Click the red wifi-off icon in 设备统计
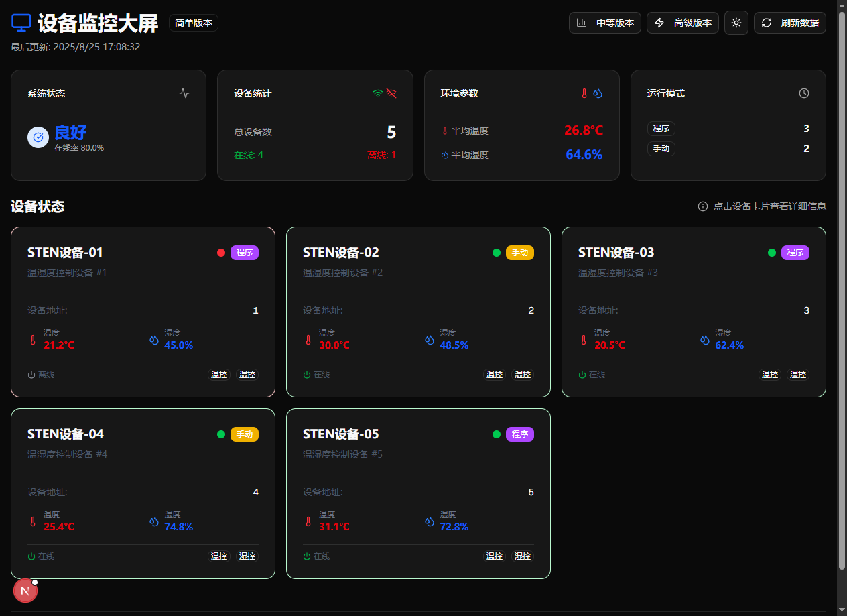Image resolution: width=847 pixels, height=616 pixels. (391, 93)
